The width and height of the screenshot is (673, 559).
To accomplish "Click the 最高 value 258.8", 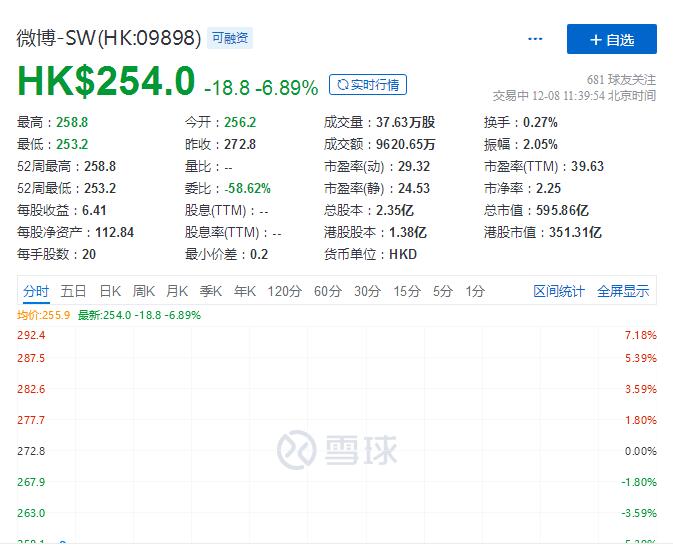I will (x=72, y=122).
